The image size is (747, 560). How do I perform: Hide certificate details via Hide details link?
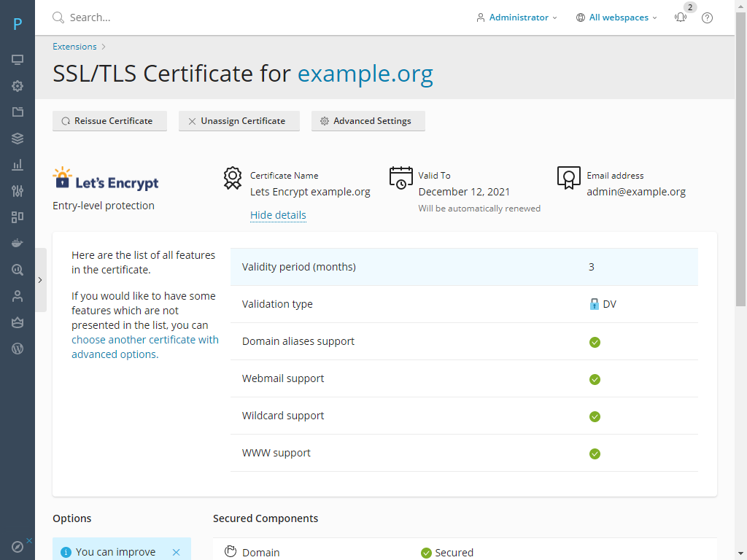tap(278, 214)
